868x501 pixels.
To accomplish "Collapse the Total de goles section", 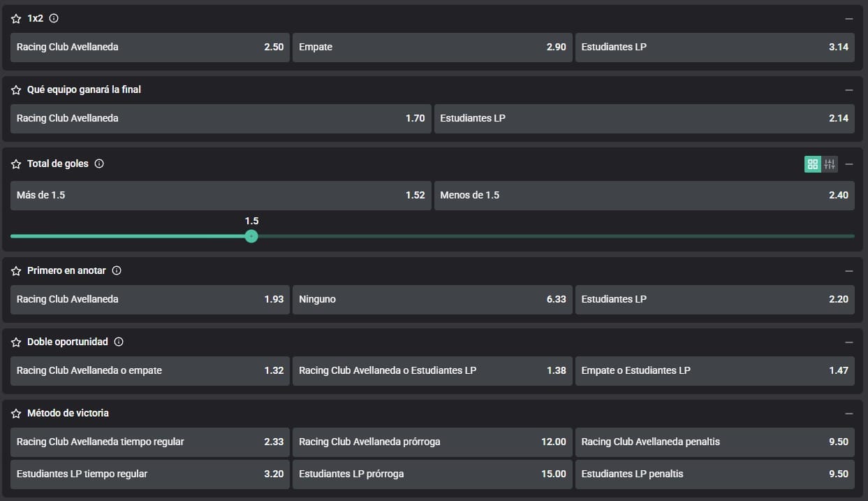I will [x=849, y=164].
